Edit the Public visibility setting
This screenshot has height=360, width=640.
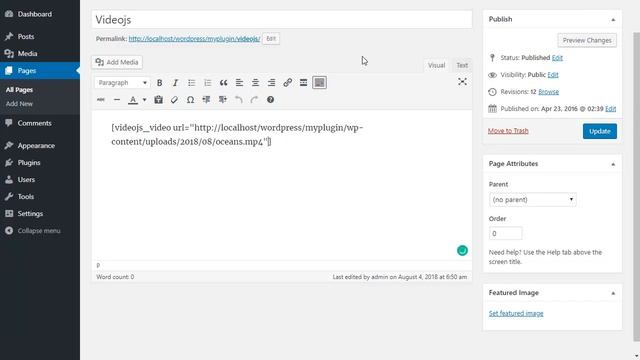coord(553,75)
